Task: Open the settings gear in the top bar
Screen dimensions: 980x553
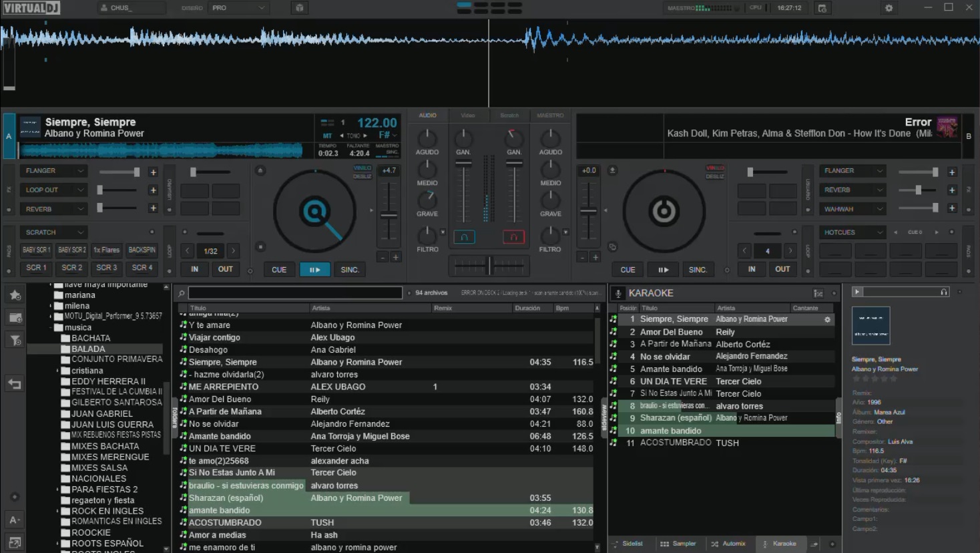Action: point(889,8)
